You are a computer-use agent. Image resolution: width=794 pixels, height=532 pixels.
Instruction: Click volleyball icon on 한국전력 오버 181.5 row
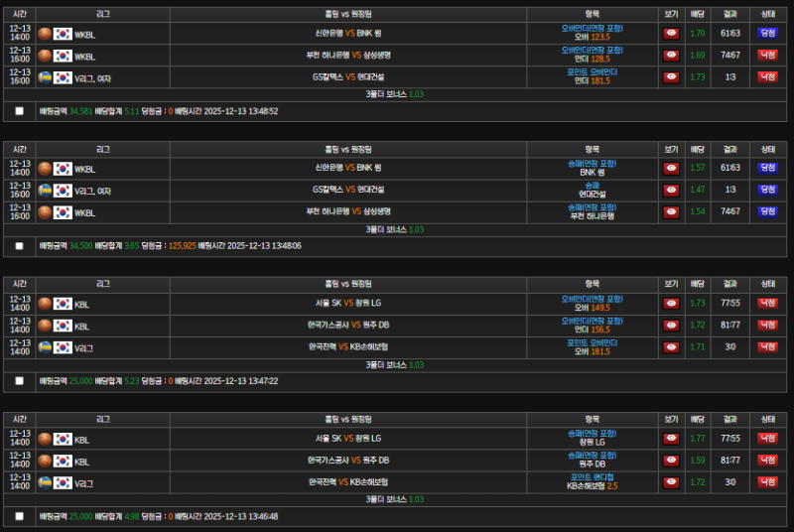pyautogui.click(x=45, y=346)
